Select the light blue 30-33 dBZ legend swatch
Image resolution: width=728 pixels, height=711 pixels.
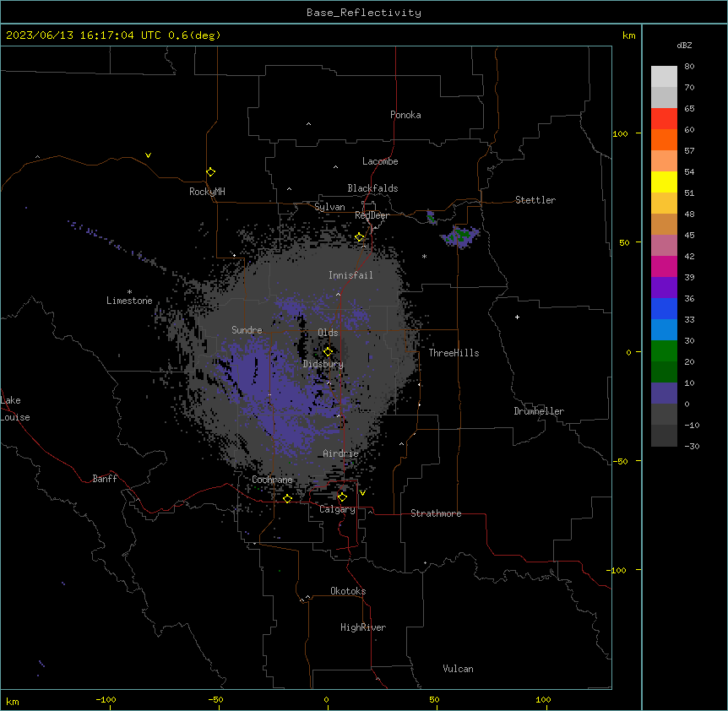(x=664, y=329)
